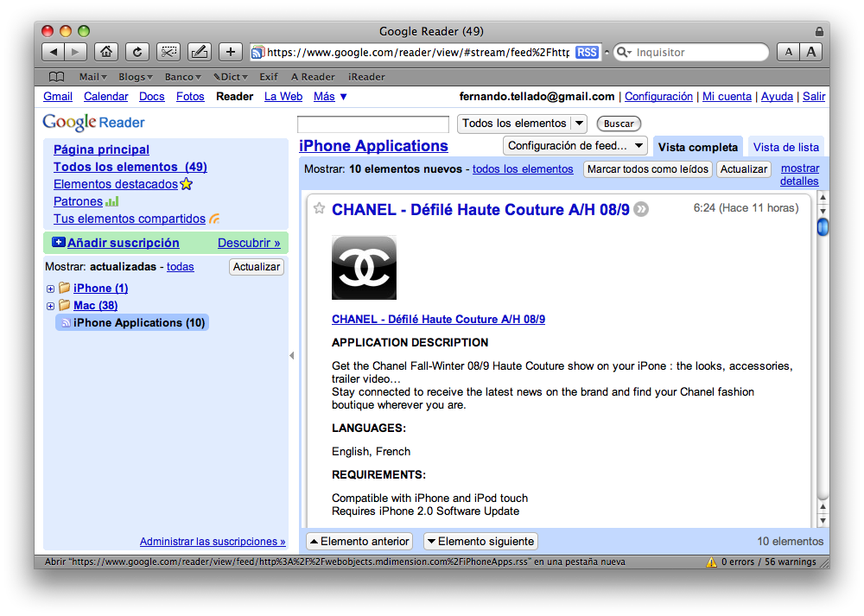Click the Google Reader search input field
This screenshot has height=616, width=864.
[x=373, y=124]
